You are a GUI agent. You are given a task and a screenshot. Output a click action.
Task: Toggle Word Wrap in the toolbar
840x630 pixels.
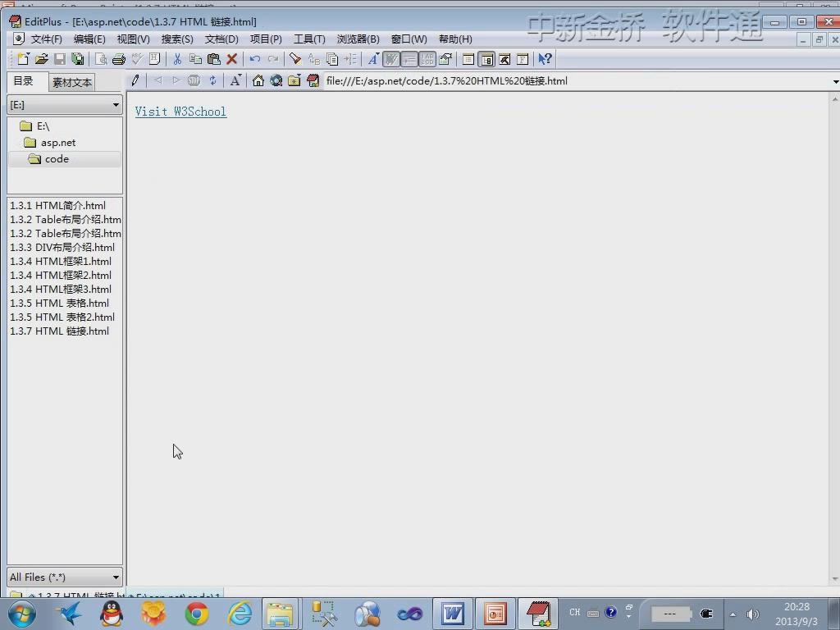click(x=391, y=59)
